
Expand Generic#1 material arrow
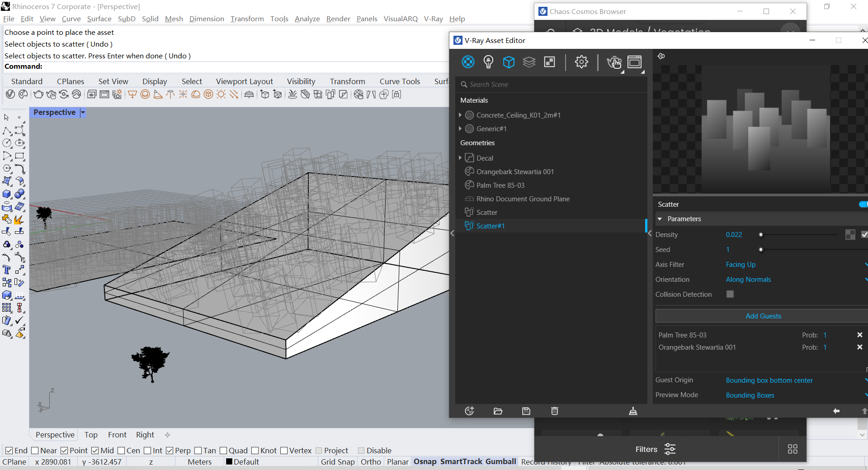pyautogui.click(x=460, y=128)
